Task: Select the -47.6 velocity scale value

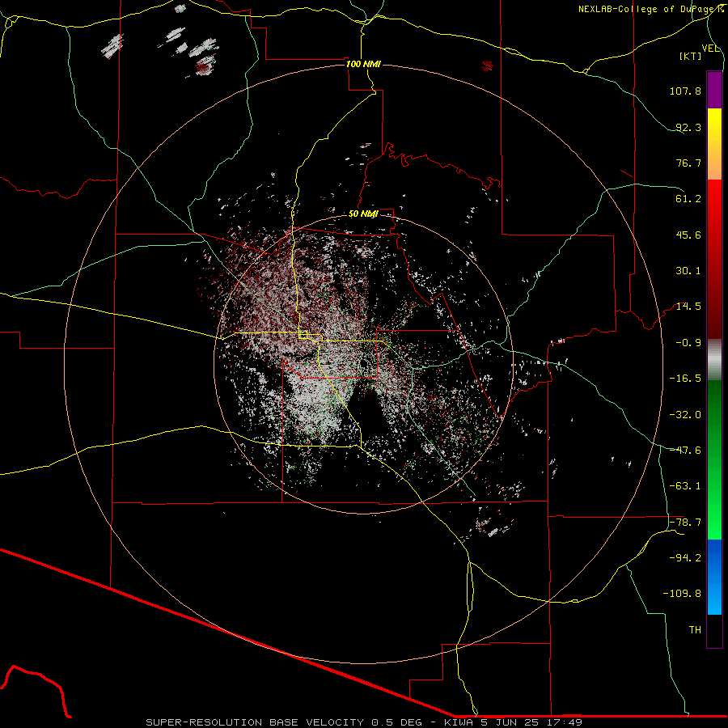Action: [x=685, y=451]
